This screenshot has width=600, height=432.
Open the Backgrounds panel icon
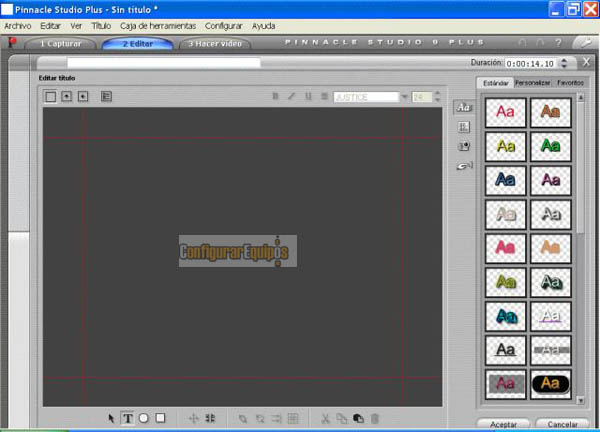click(464, 127)
